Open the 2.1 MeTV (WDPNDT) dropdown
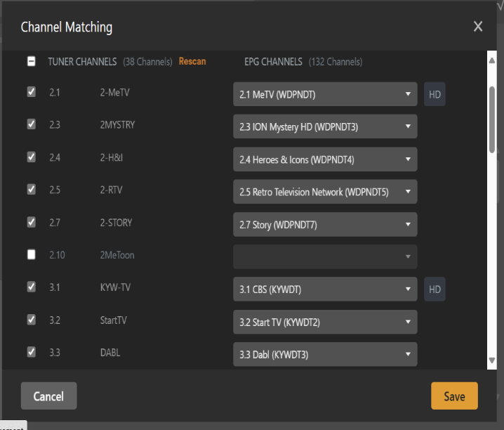The image size is (504, 430). tap(325, 94)
